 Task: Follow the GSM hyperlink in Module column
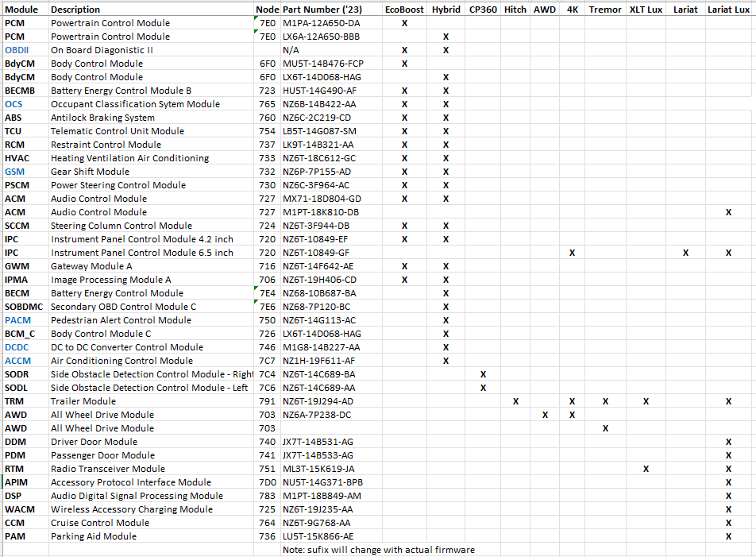click(14, 172)
